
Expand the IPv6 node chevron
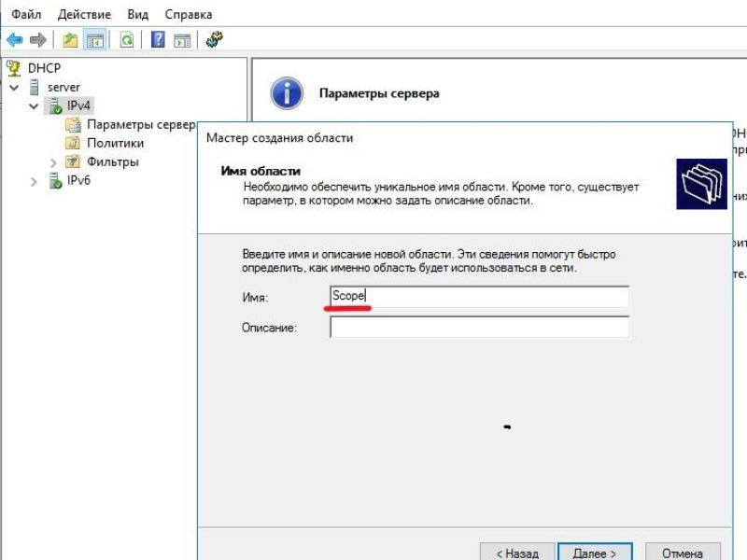pos(34,182)
